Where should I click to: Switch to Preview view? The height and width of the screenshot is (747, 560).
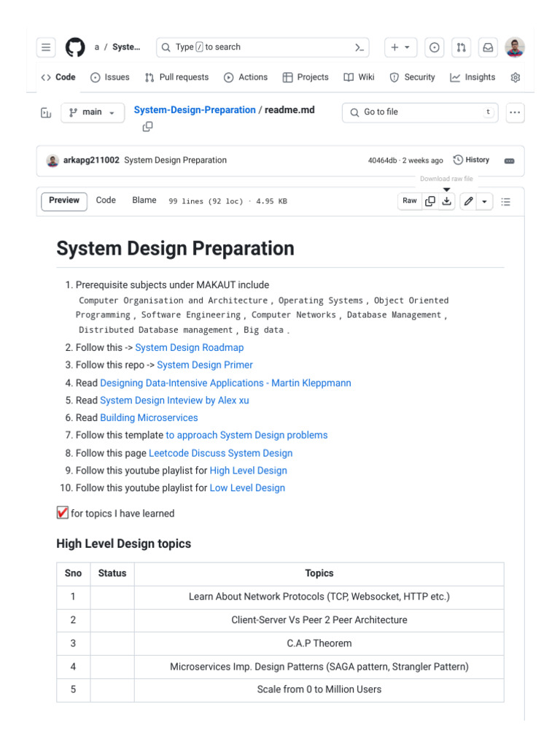pos(64,201)
